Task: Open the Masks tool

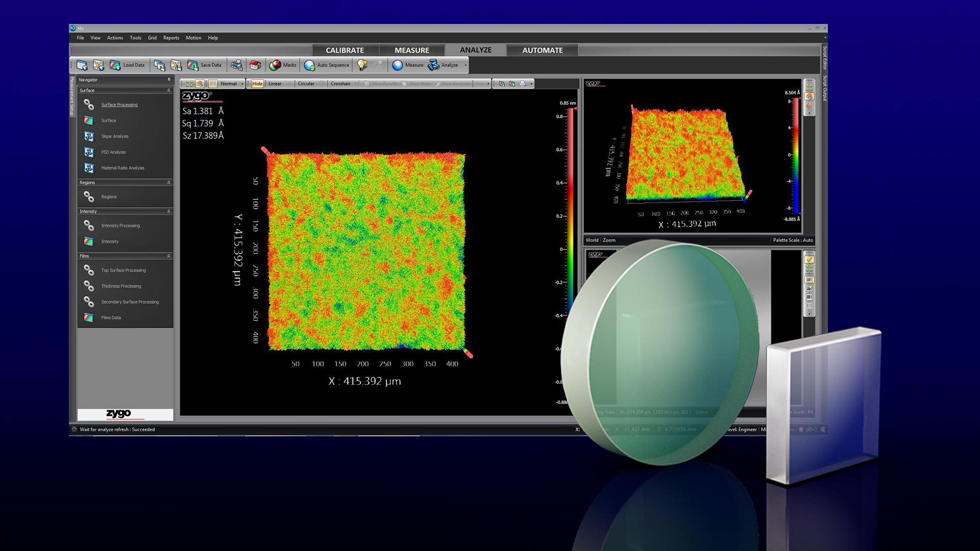Action: click(x=283, y=65)
